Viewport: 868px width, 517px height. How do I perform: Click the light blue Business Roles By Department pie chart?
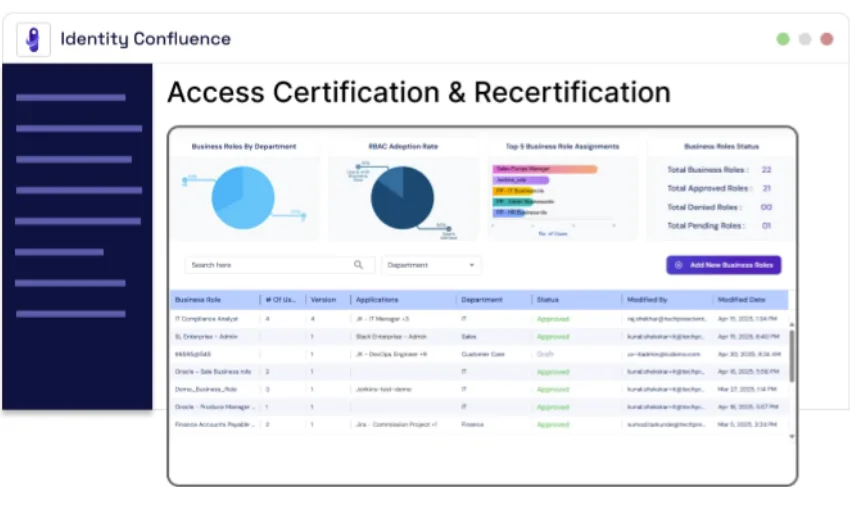point(242,198)
